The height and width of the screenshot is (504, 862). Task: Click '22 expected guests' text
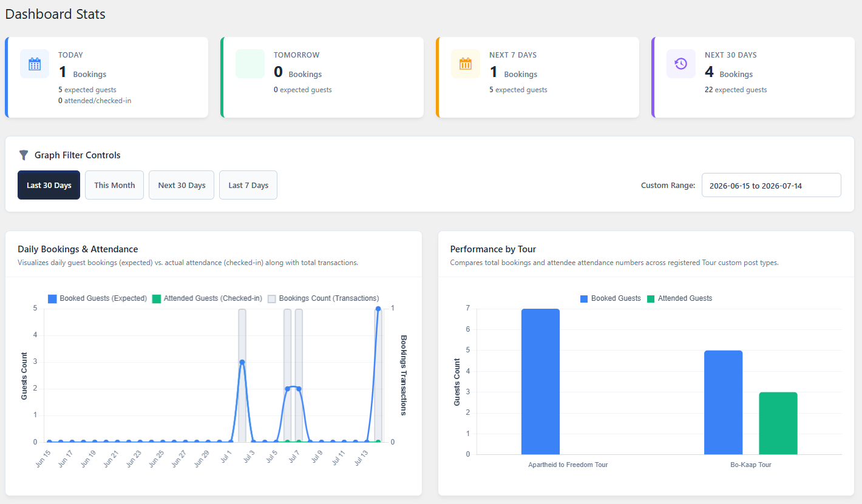click(x=736, y=90)
